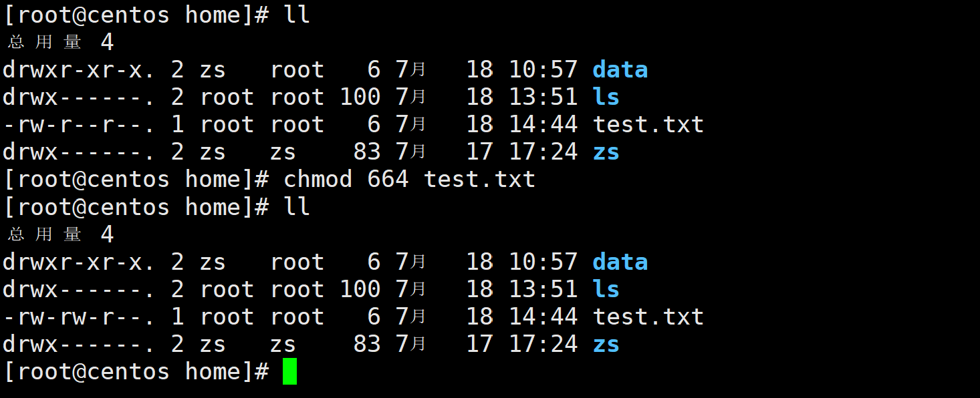The height and width of the screenshot is (398, 980).
Task: Select the "-rw-r--r--." permission string
Action: [x=78, y=125]
